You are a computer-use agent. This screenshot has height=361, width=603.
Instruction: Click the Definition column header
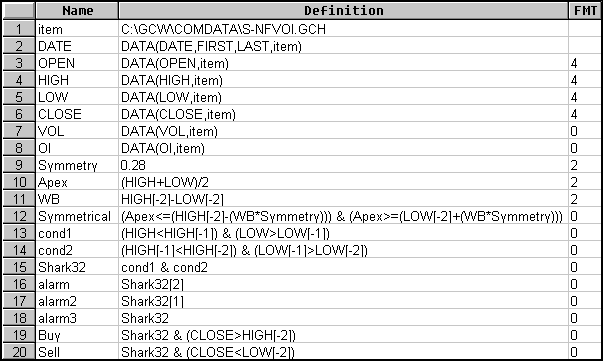pyautogui.click(x=343, y=11)
